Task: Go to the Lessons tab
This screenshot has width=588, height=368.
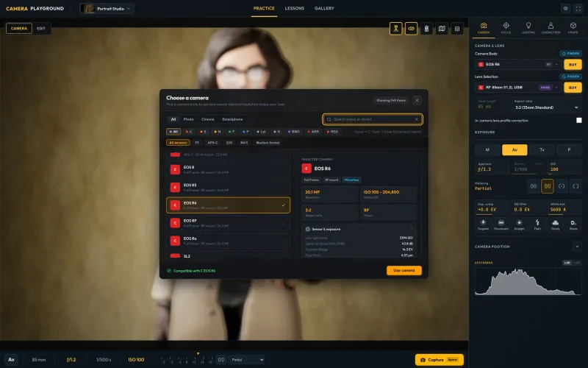Action: (x=295, y=8)
